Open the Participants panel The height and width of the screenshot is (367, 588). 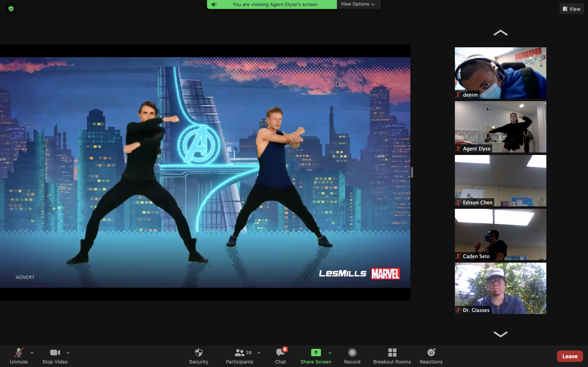click(239, 356)
